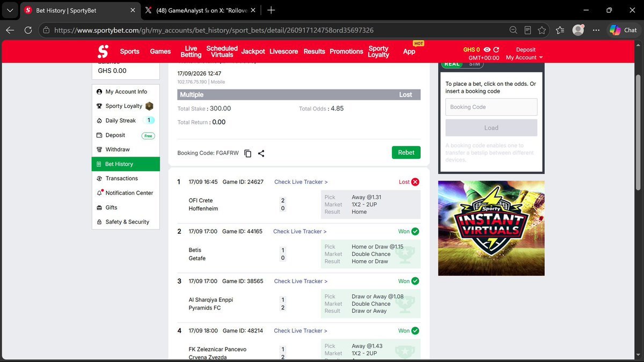Open Withdraw in the sidebar
The width and height of the screenshot is (644, 362).
point(126,150)
